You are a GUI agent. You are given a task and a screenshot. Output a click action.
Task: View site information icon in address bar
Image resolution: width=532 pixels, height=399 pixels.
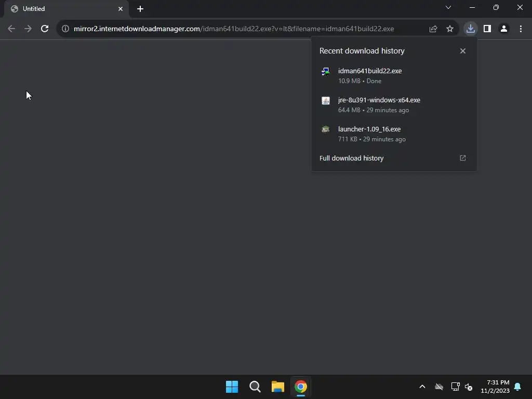click(65, 29)
